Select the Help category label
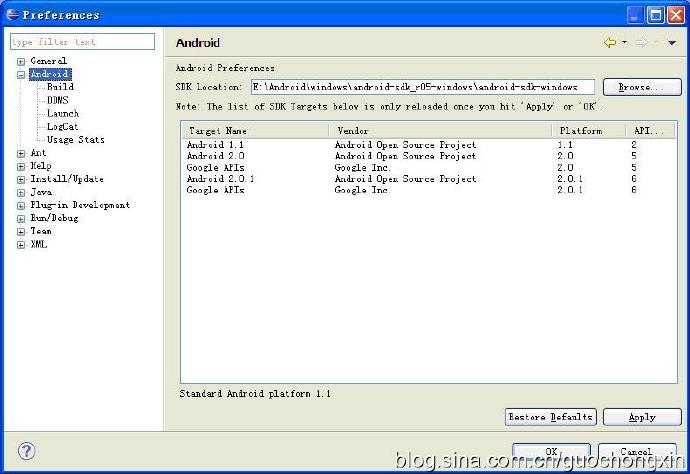690x474 pixels. click(40, 166)
